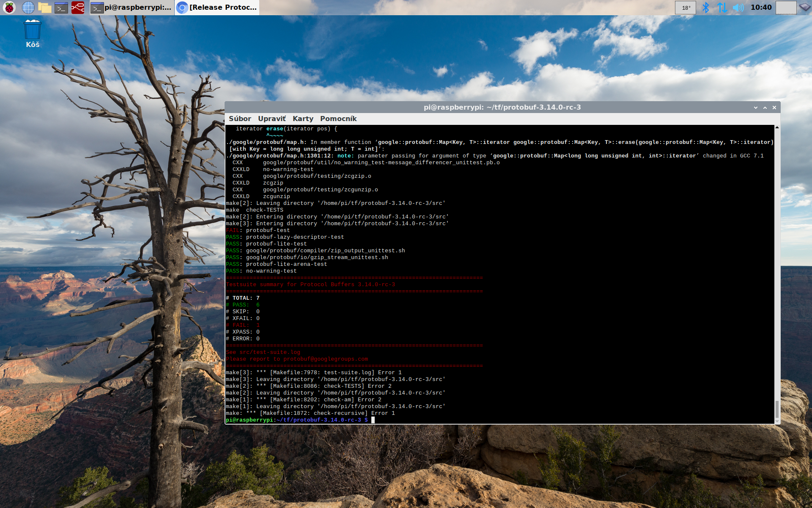Viewport: 812px width, 508px height.
Task: Launch the web browser globe icon
Action: [x=28, y=7]
